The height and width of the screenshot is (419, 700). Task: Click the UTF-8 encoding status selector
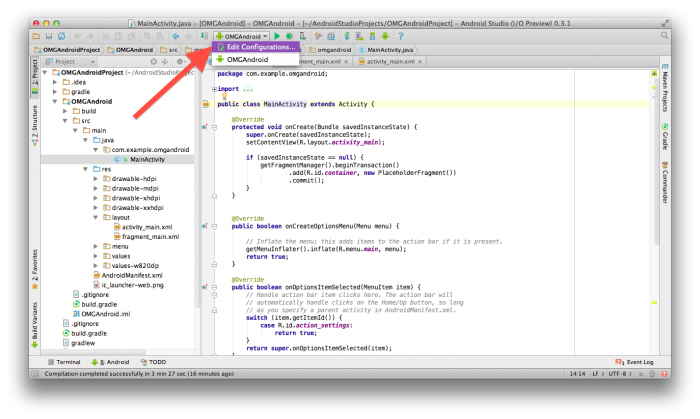coord(620,374)
